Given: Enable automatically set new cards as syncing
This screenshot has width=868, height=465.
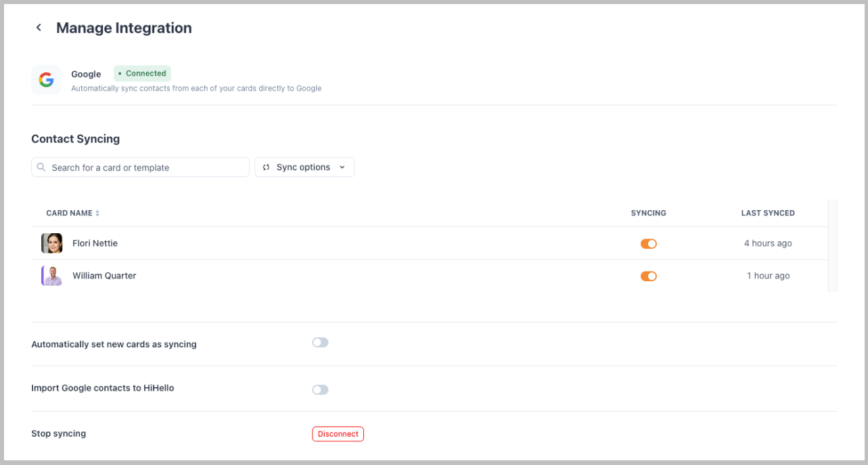Looking at the screenshot, I should pyautogui.click(x=320, y=343).
